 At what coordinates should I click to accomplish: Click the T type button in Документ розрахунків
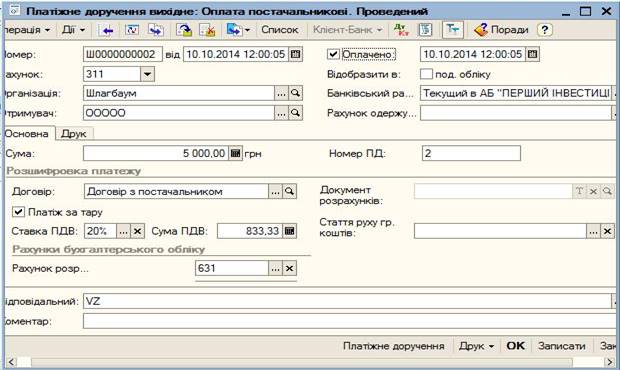coord(579,191)
